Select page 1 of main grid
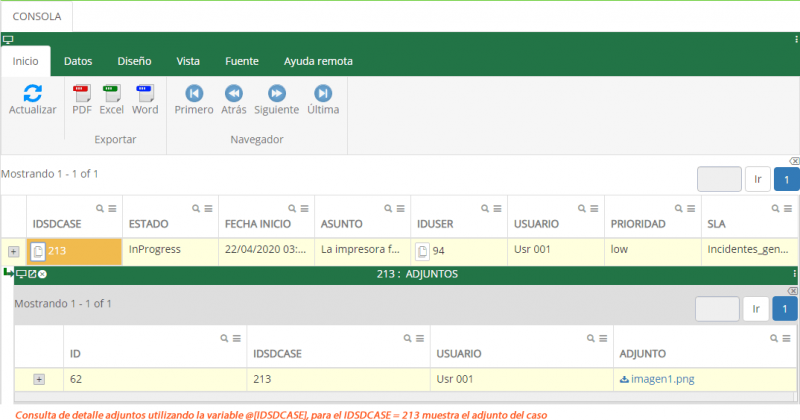This screenshot has height=420, width=800. pyautogui.click(x=786, y=179)
